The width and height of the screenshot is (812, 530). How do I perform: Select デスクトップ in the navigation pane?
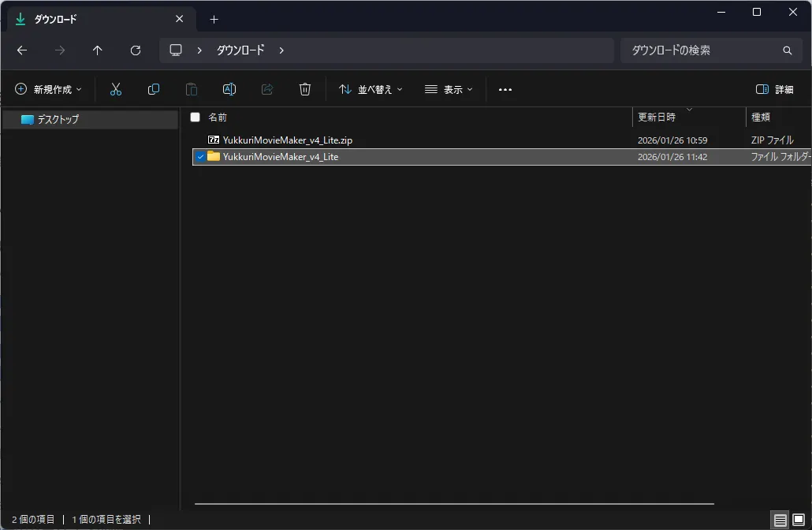coord(91,120)
